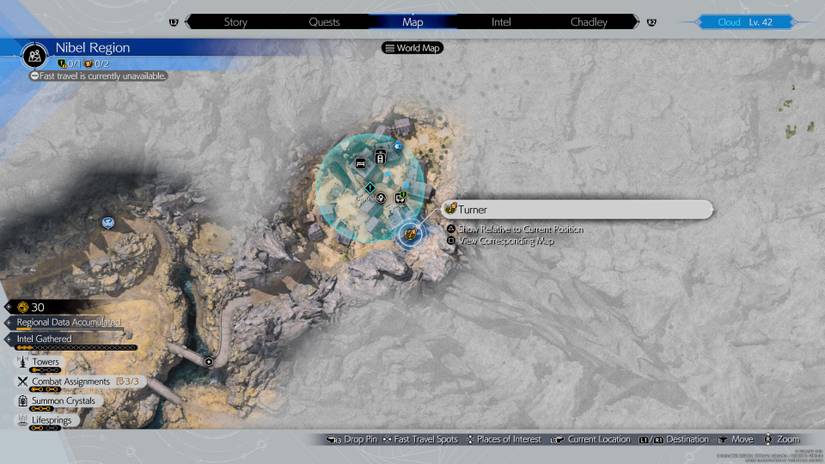
Task: Go to the Chadley tab
Action: click(x=588, y=22)
